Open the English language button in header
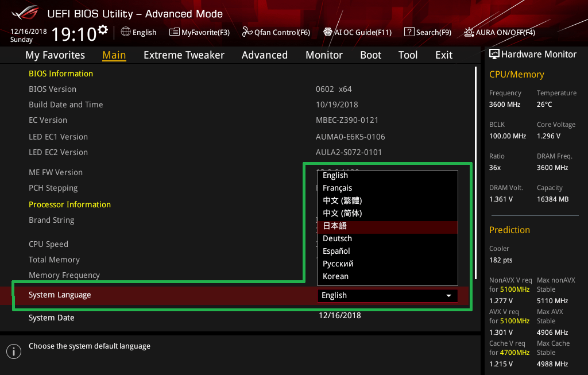Image resolution: width=588 pixels, height=375 pixels. click(x=139, y=32)
